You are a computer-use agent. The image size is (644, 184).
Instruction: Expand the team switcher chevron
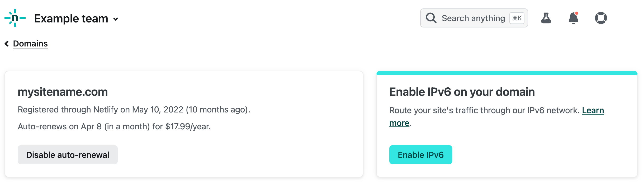[x=116, y=19]
